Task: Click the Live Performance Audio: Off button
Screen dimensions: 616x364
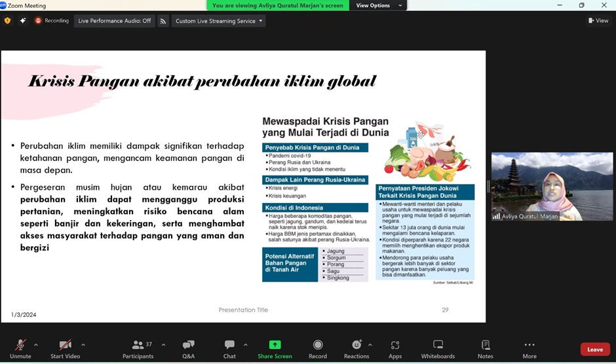Action: click(x=114, y=21)
